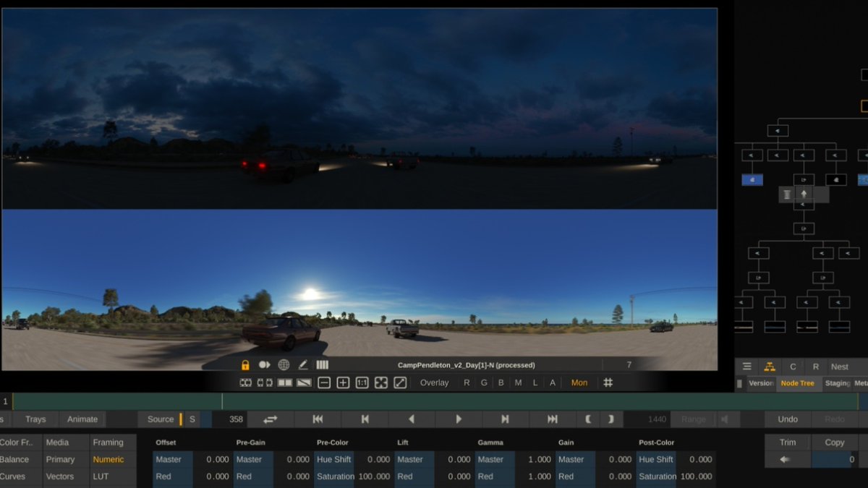Click the Copy button
Viewport: 868px width, 488px height.
coord(835,442)
